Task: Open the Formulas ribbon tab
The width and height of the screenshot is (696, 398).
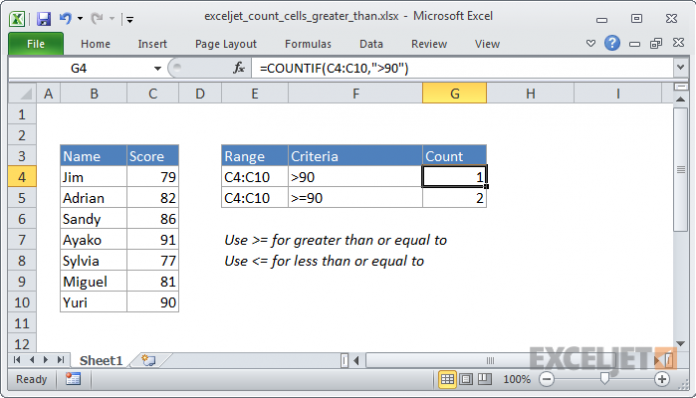Action: pos(308,44)
